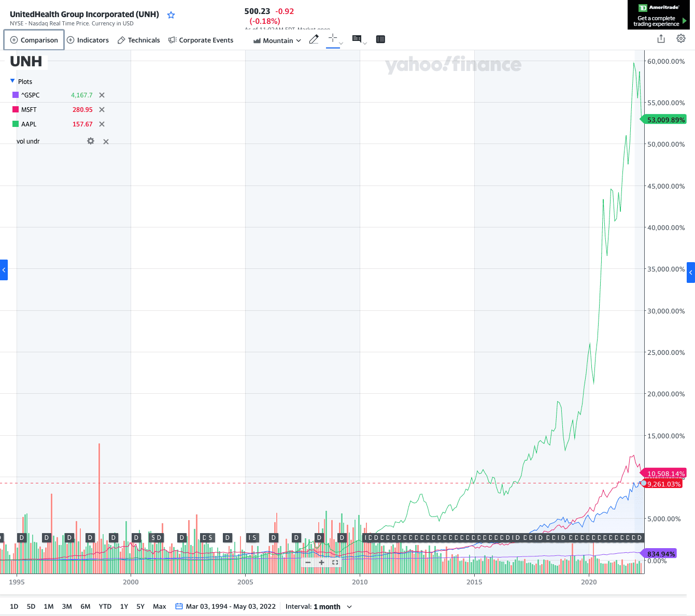Open the Indicators menu
The height and width of the screenshot is (616, 695).
coord(88,40)
